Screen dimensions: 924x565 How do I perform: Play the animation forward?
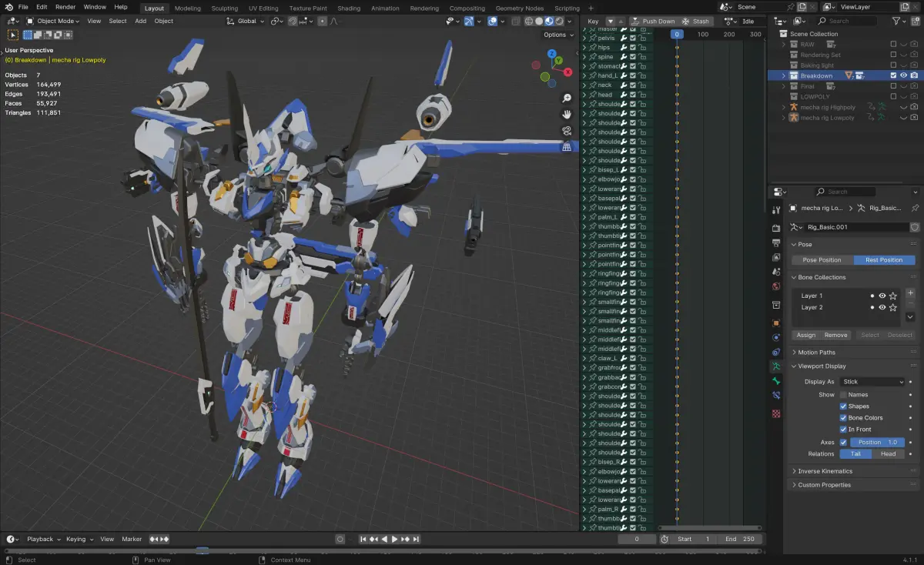395,540
